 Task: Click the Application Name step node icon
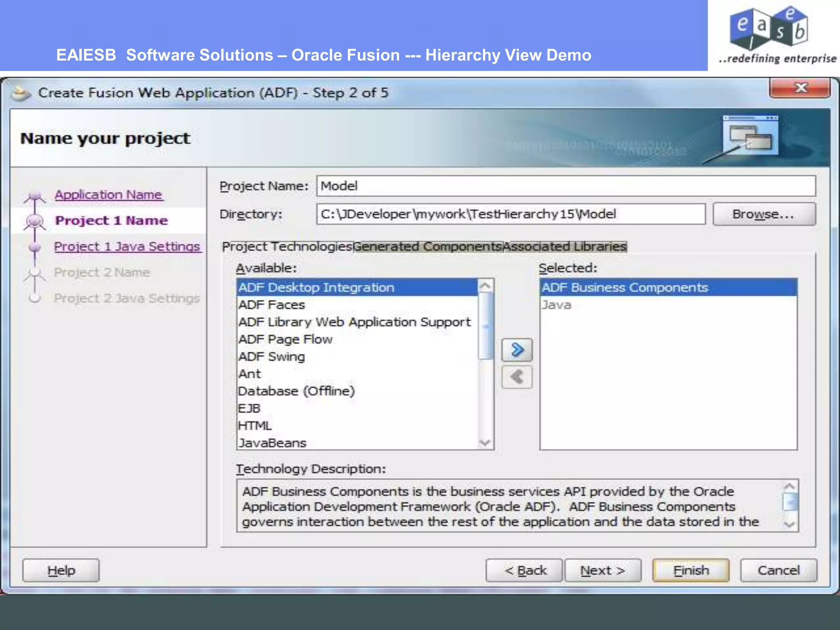pyautogui.click(x=35, y=195)
